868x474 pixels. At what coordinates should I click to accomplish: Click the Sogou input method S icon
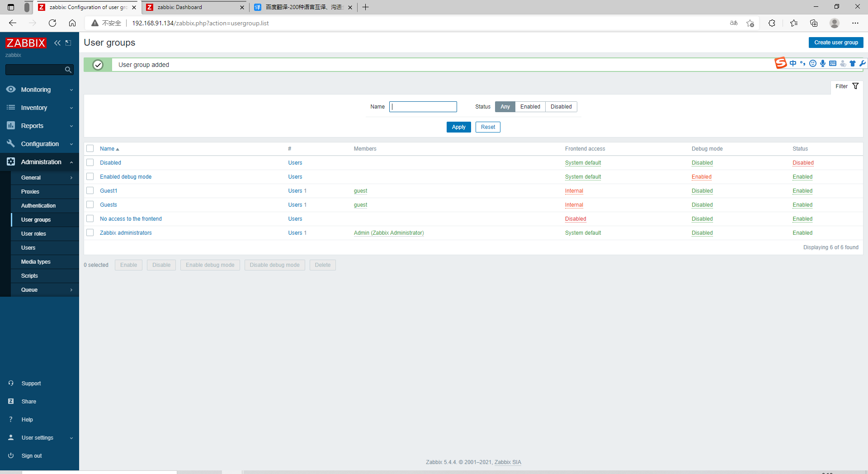[781, 63]
